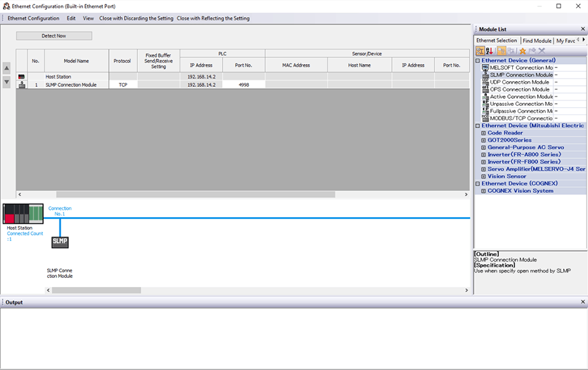Select the Active Connection Module icon
Screen dimensions: 588x370
pyautogui.click(x=485, y=97)
